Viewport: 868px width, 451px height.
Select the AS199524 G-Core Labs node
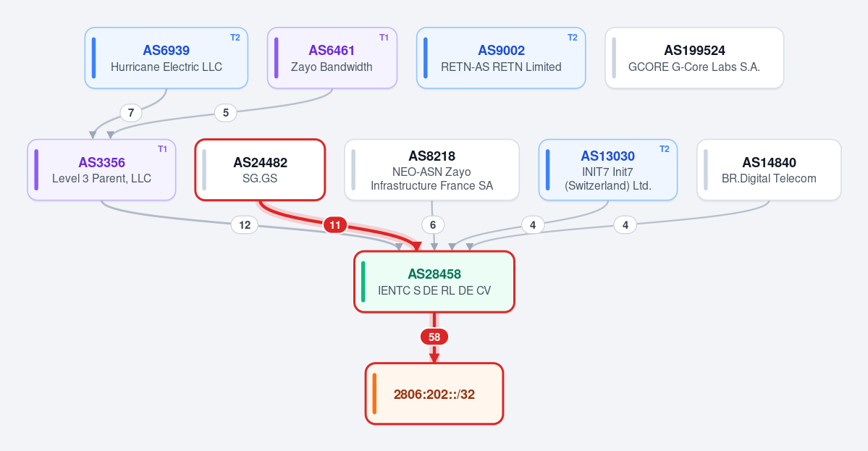pyautogui.click(x=694, y=58)
